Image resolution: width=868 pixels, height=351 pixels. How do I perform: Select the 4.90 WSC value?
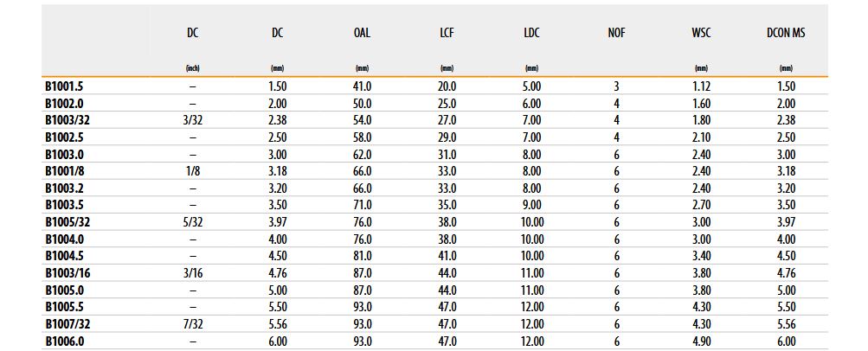click(701, 341)
